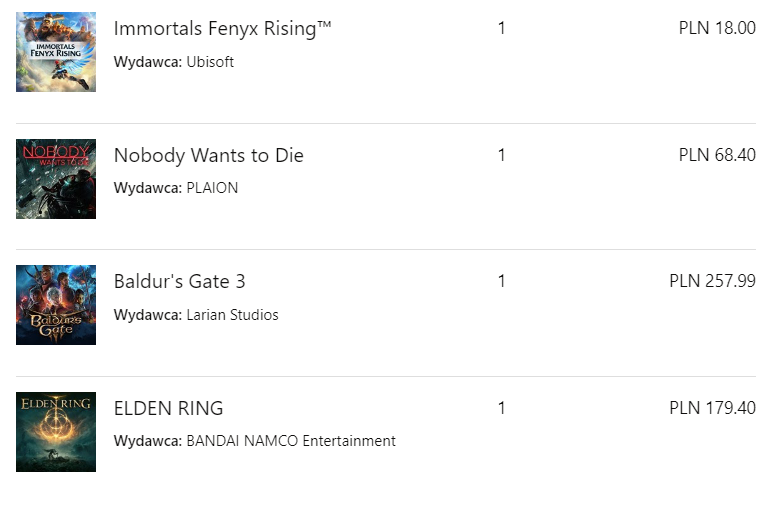Click the quantity for Immortals Fenyx Rising
The width and height of the screenshot is (782, 516).
[x=501, y=28]
